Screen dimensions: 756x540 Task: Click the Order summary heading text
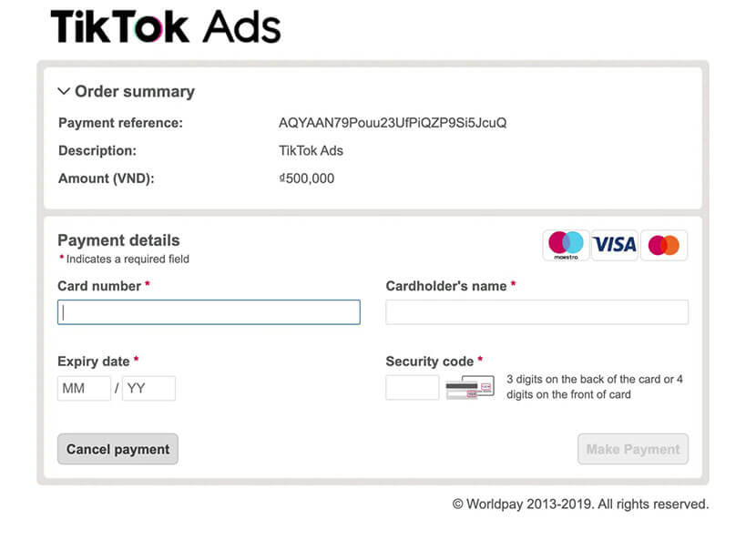(134, 91)
